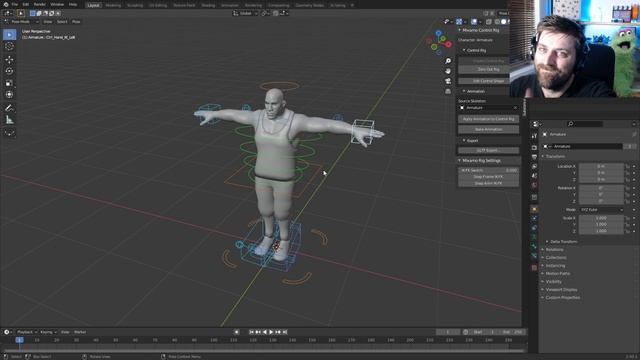This screenshot has width=640, height=360.
Task: Toggle viewport gizmo visibility button
Action: point(459,22)
